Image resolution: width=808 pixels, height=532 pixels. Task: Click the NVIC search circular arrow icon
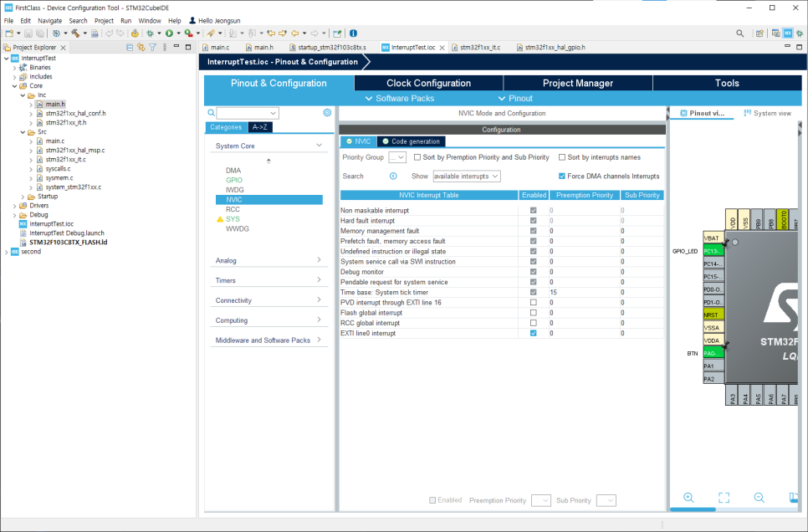point(393,176)
